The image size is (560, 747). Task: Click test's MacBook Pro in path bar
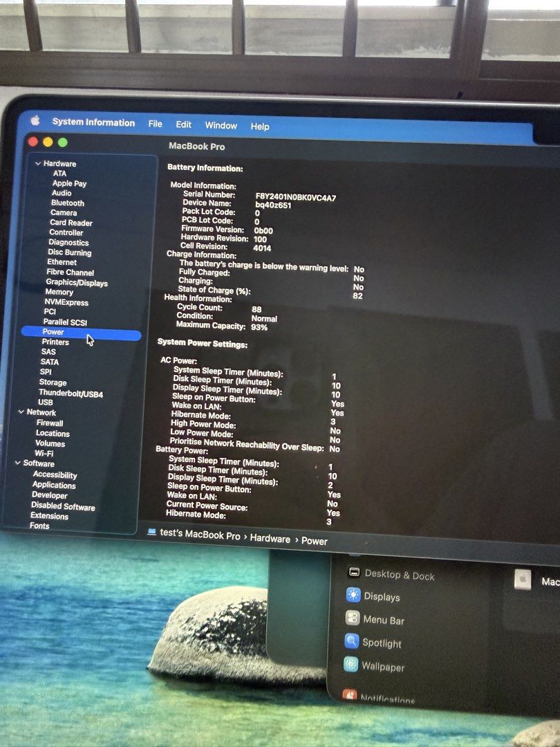[x=200, y=535]
